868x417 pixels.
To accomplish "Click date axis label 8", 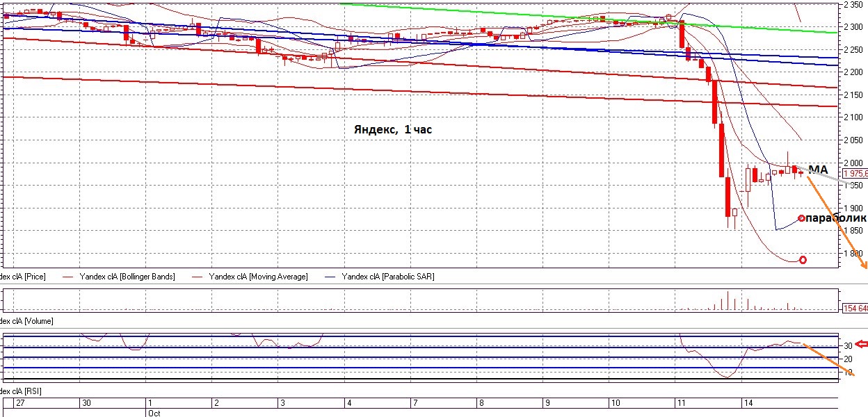I will pyautogui.click(x=481, y=402).
